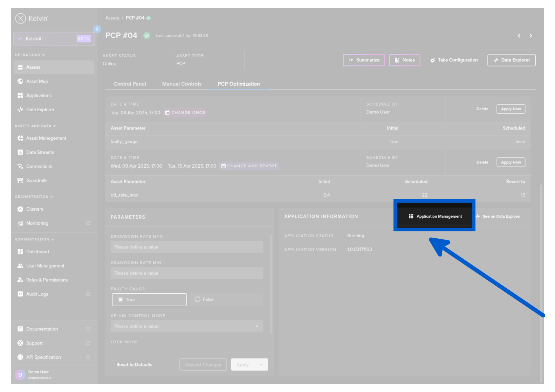Expand the Apply button dropdown arrow
The width and height of the screenshot is (555, 392).
261,365
